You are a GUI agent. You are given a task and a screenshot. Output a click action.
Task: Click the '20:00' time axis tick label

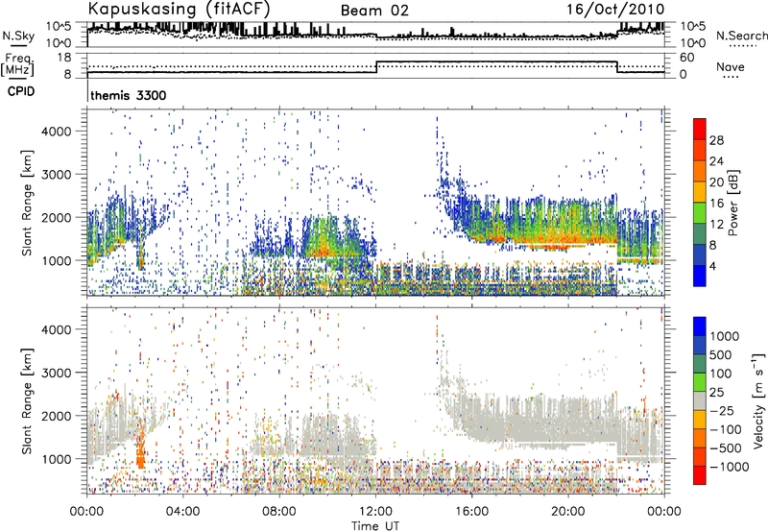(x=567, y=512)
